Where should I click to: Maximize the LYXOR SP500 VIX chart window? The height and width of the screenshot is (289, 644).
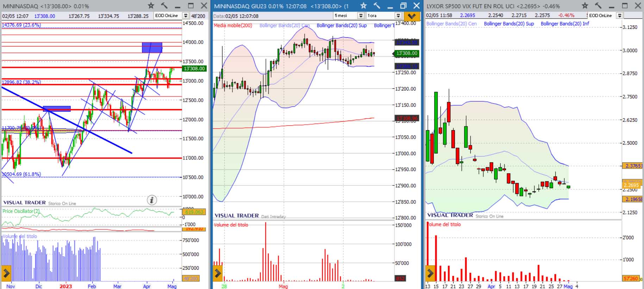coord(625,6)
